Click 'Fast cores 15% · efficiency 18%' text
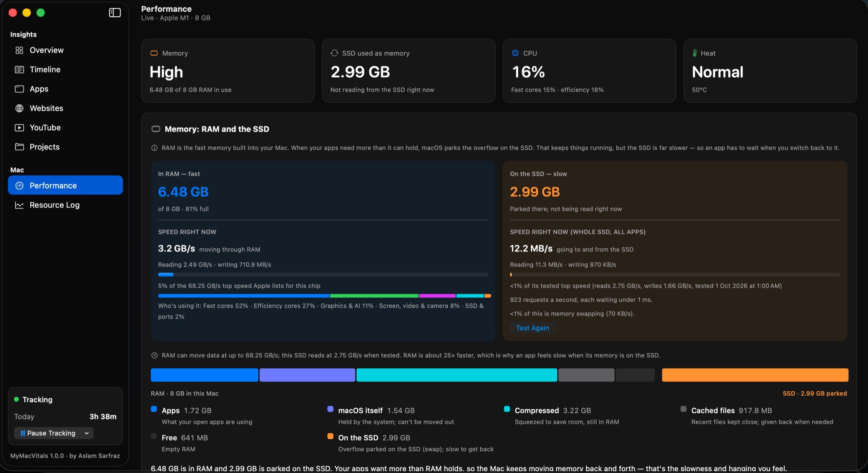 (557, 90)
